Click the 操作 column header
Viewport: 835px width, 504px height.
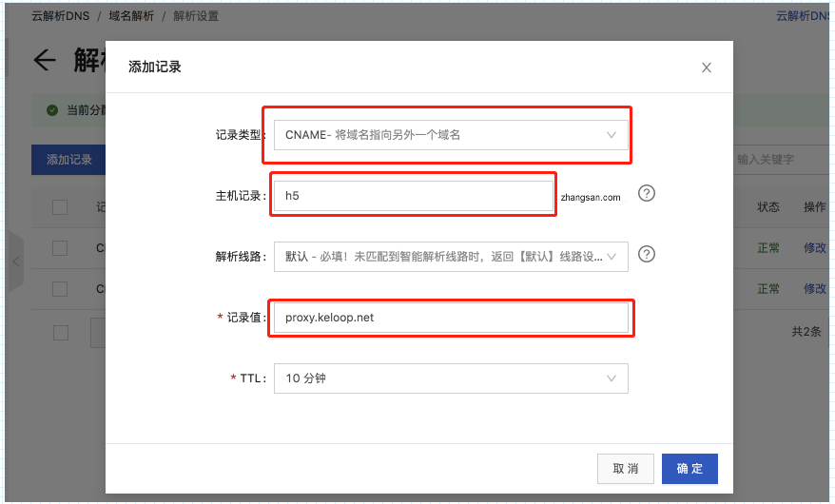click(815, 207)
